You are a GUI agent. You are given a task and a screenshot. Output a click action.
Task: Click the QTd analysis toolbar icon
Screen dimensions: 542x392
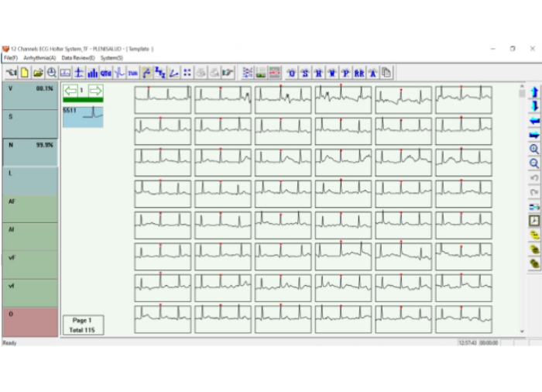105,73
